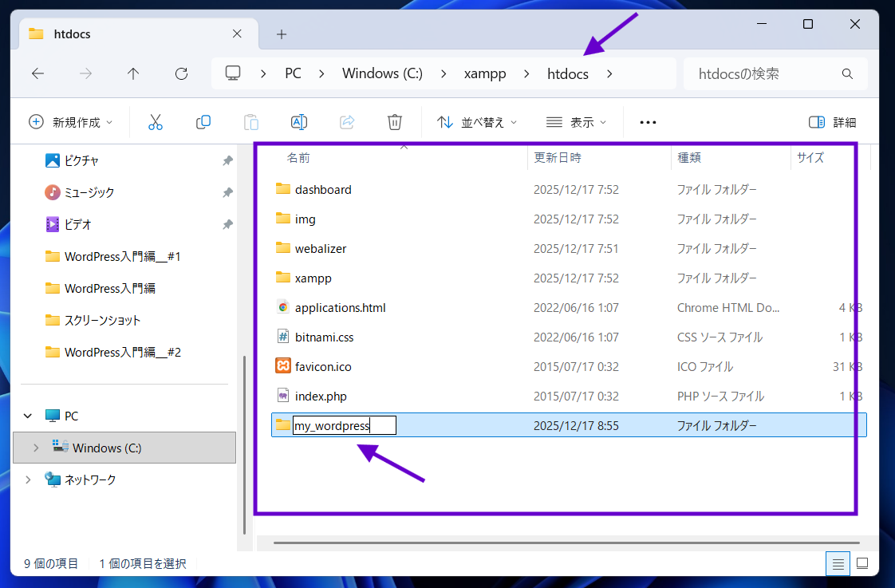Add a new tab with plus button
This screenshot has height=588, width=895.
(282, 34)
